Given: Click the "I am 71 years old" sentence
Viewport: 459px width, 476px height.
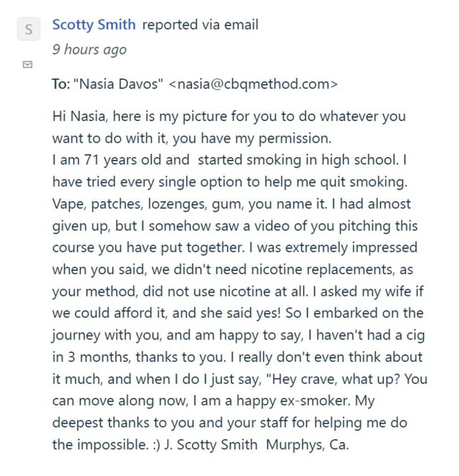Looking at the screenshot, I should pos(120,159).
